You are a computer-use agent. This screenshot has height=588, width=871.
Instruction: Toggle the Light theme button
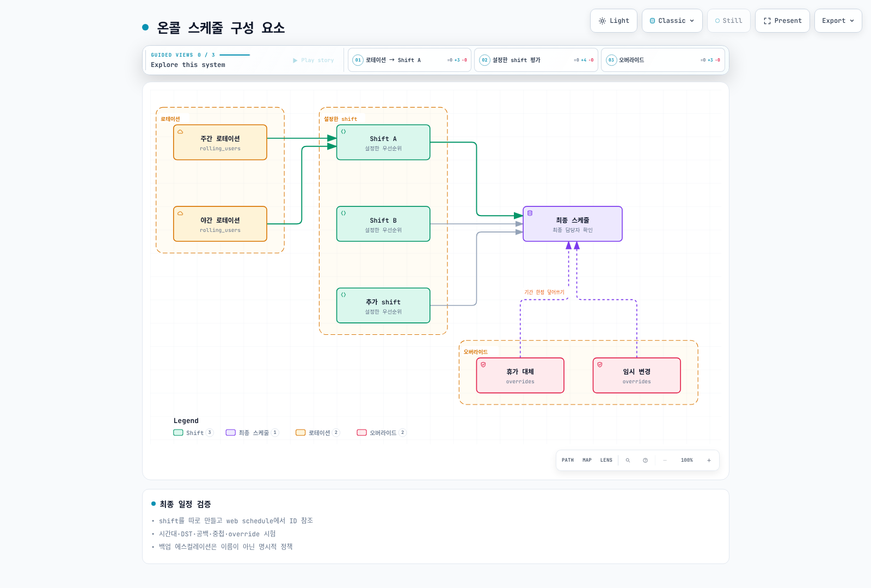tap(614, 21)
